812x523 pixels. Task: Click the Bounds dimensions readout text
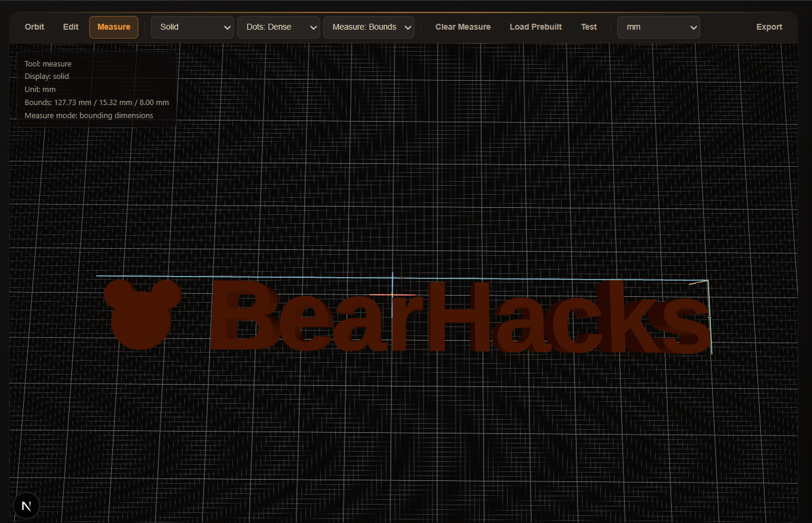[97, 102]
